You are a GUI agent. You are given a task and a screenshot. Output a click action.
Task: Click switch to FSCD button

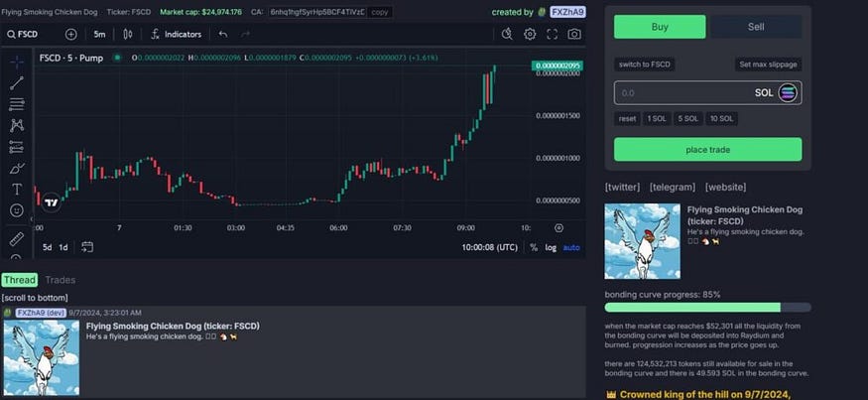[645, 65]
